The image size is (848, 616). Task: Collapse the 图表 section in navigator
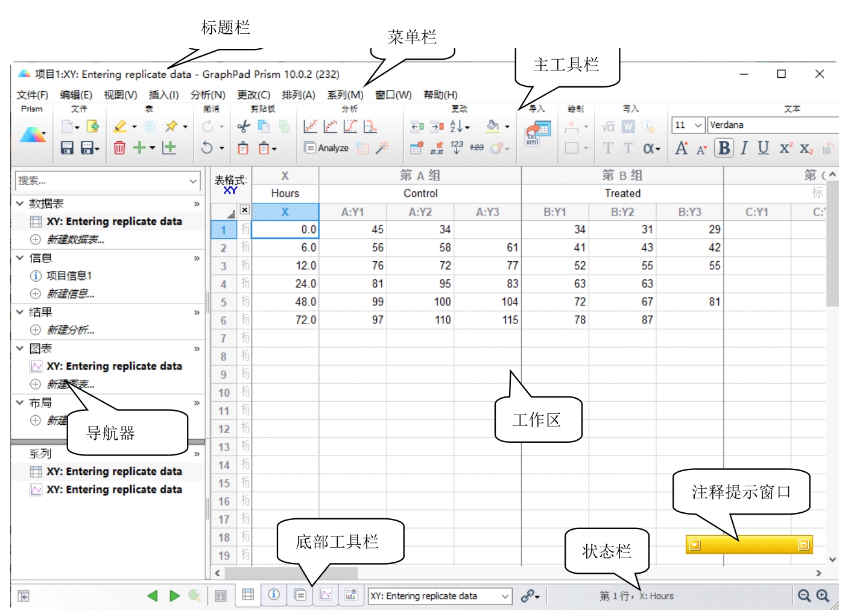click(20, 348)
